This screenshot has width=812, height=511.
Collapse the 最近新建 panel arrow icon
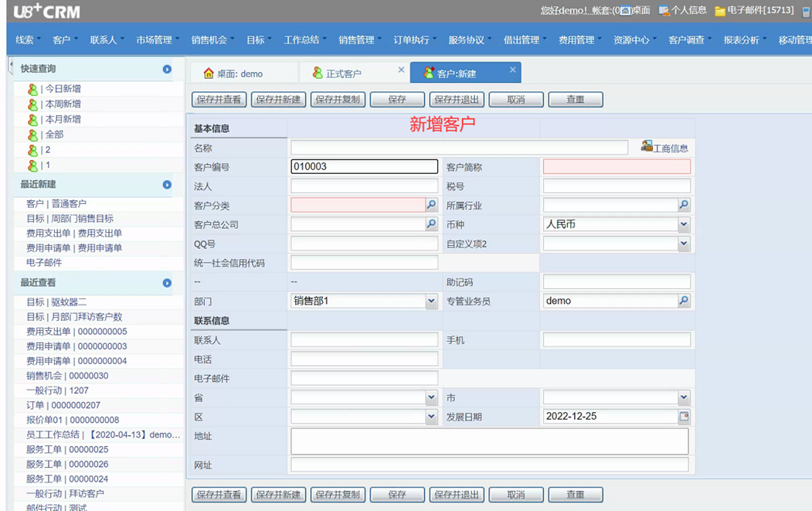point(167,185)
